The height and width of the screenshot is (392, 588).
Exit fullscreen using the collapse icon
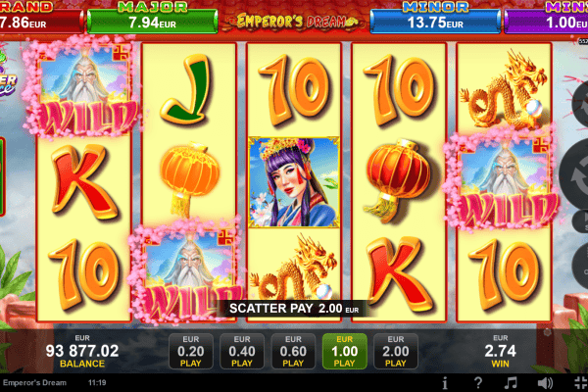pyautogui.click(x=581, y=383)
